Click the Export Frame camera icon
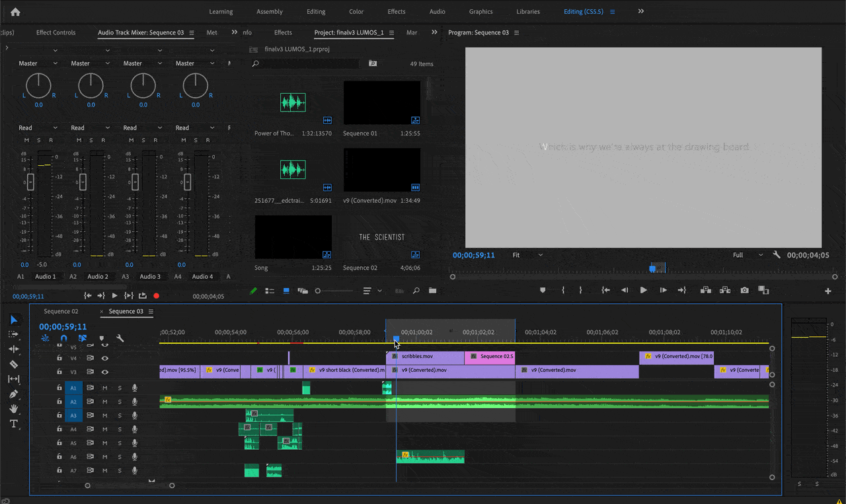The image size is (846, 504). coord(744,290)
